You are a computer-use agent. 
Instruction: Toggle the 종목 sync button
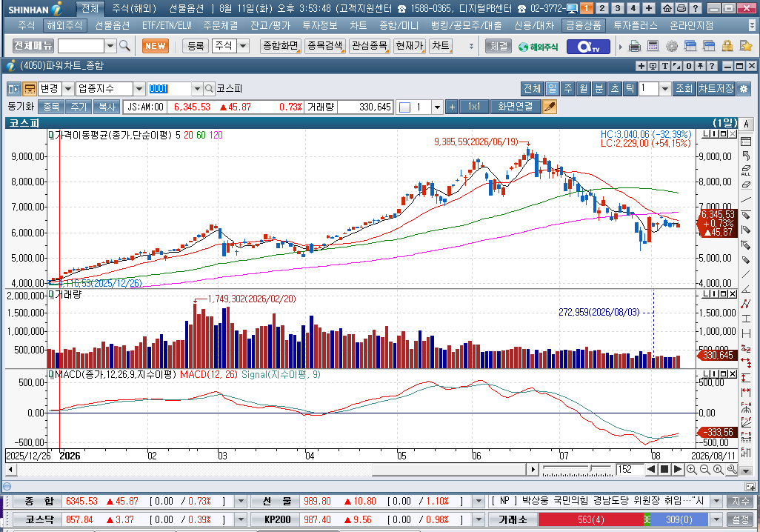click(52, 107)
